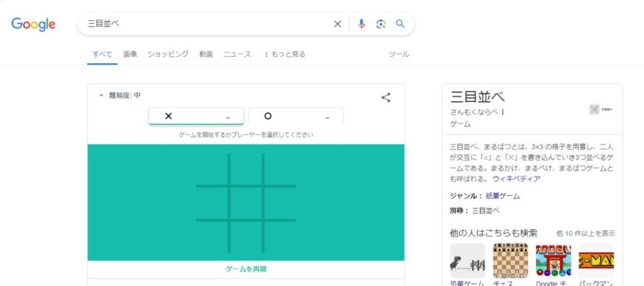Select the O player
644x286 pixels.
click(x=295, y=116)
